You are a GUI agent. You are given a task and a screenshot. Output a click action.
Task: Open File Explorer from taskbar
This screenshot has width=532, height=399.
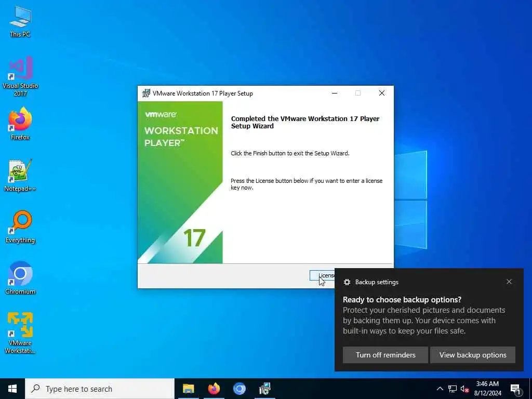point(188,389)
